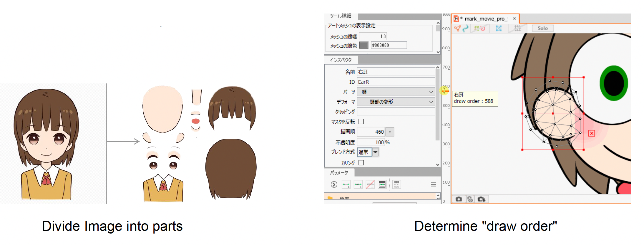Image resolution: width=644 pixels, height=245 pixels.
Task: Click the grid toggle icon in canvas toolbar
Action: (x=517, y=28)
